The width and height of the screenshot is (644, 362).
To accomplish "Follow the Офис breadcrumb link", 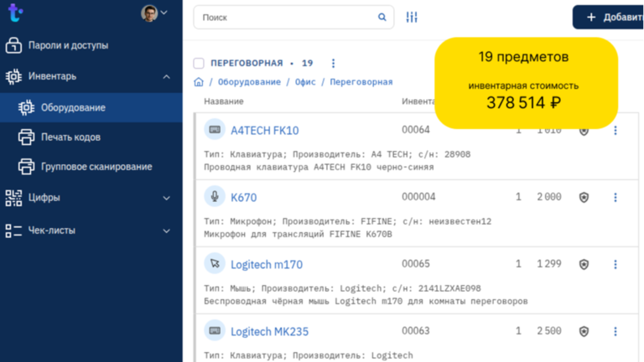I will point(305,81).
